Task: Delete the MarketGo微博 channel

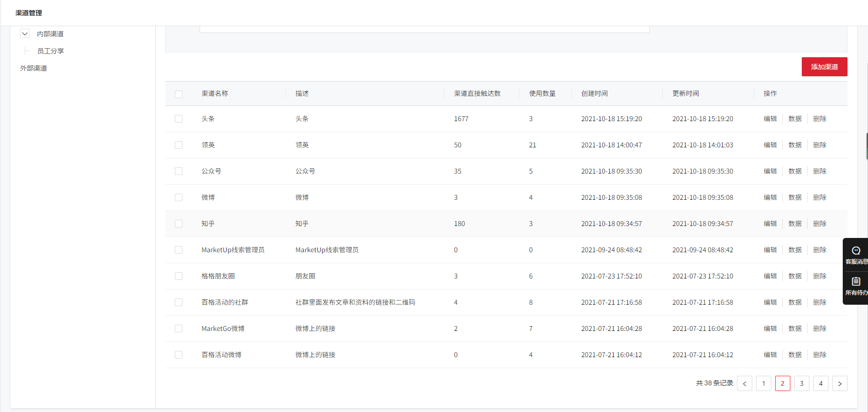Action: point(820,329)
